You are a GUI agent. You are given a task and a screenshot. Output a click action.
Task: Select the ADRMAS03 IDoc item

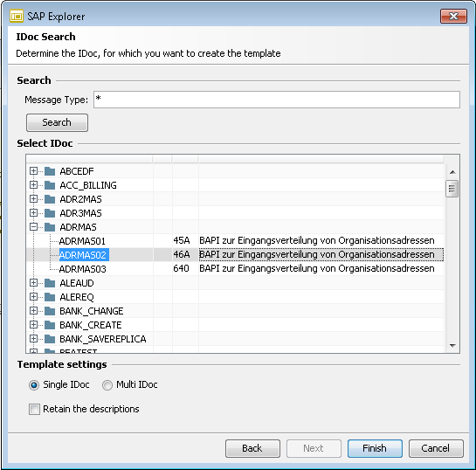click(83, 269)
